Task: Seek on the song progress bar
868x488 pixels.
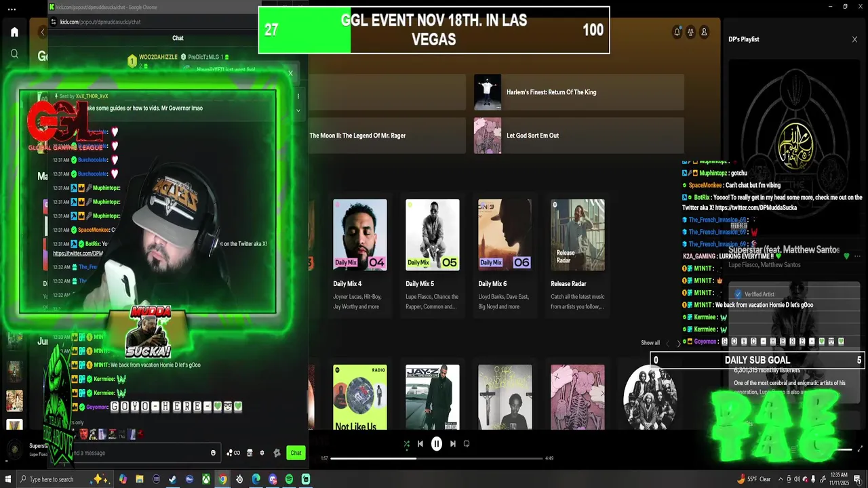Action: 437,458
